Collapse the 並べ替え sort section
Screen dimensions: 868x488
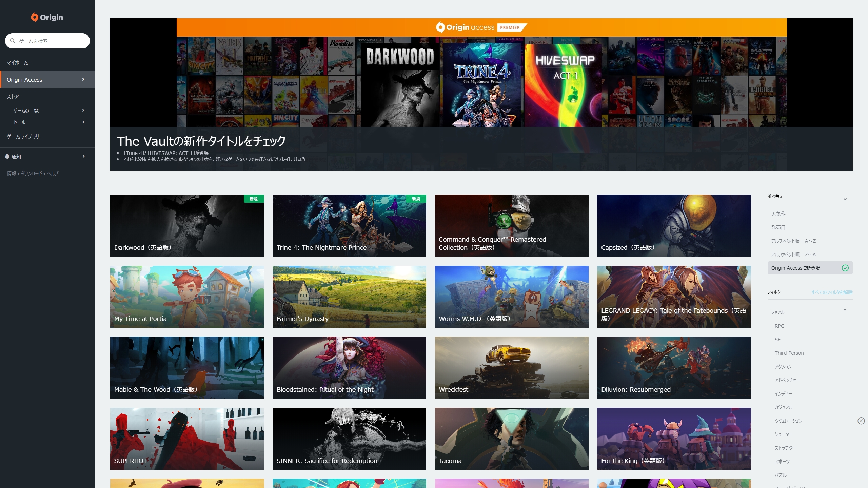(x=845, y=199)
